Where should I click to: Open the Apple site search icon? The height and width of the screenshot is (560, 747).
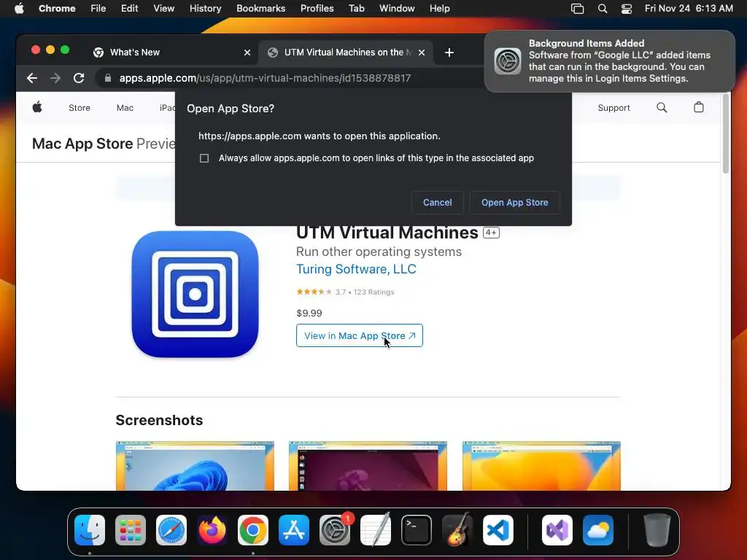[x=662, y=108]
